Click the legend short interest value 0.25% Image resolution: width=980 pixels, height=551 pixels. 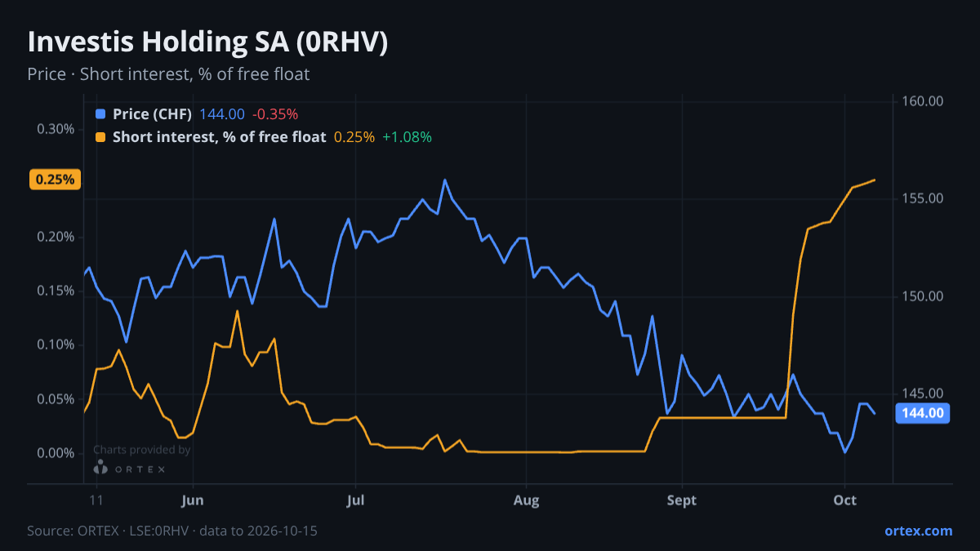click(x=354, y=137)
